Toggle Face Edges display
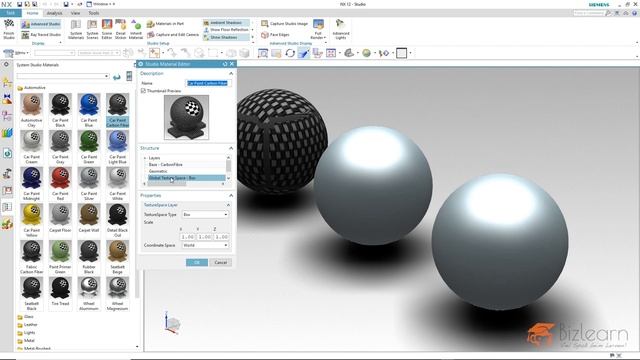This screenshot has width=640, height=360. [275, 35]
